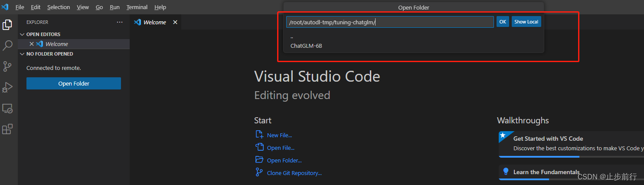Screen dimensions: 644x185
Task: Click the blue Open Folder button in sidebar
Action: pyautogui.click(x=74, y=83)
